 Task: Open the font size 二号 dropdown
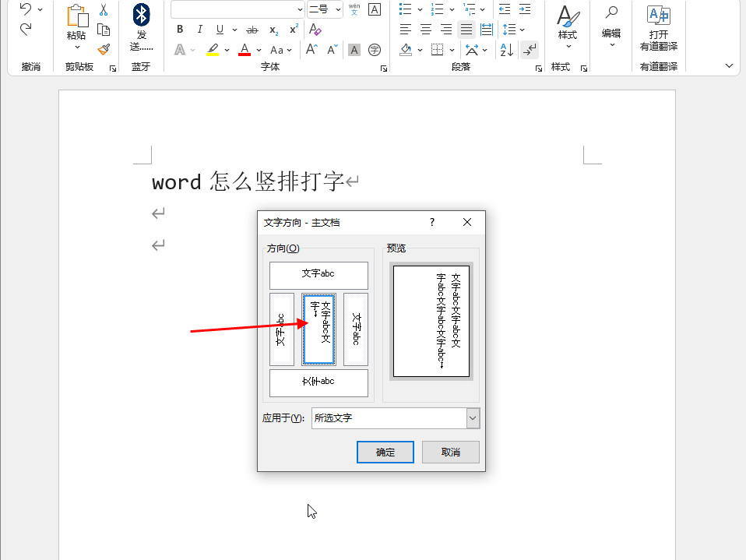[x=338, y=9]
